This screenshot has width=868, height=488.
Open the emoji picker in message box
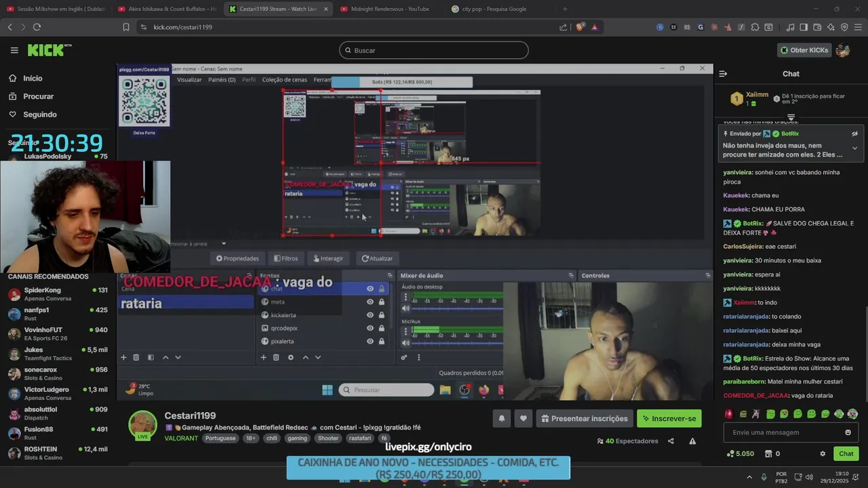point(848,432)
